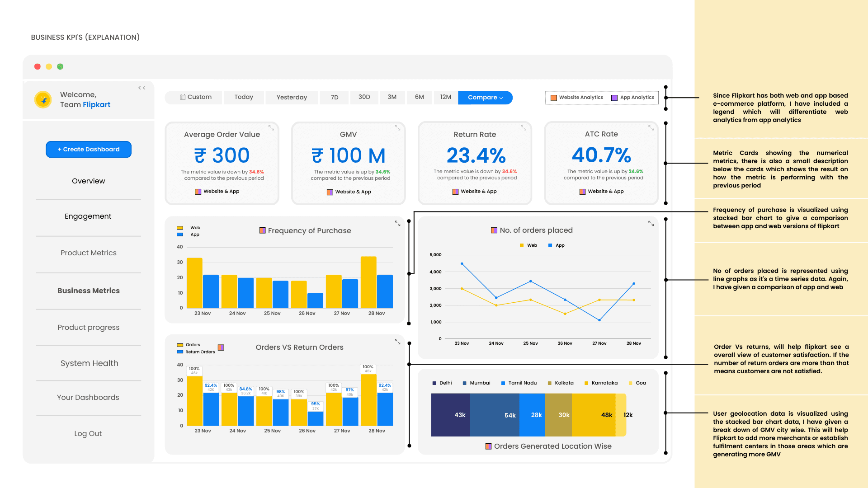Click Website & App icon under Average Order Value
This screenshot has height=488, width=868.
point(198,192)
